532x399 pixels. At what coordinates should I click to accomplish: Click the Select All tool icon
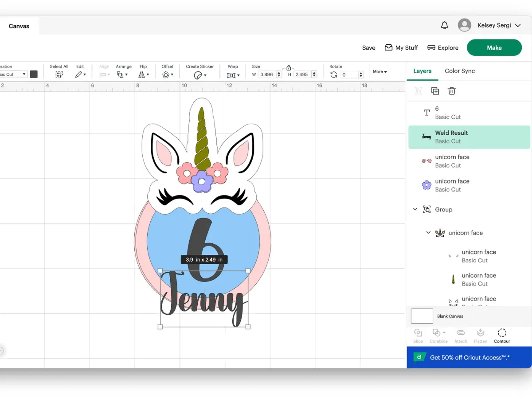pyautogui.click(x=59, y=75)
